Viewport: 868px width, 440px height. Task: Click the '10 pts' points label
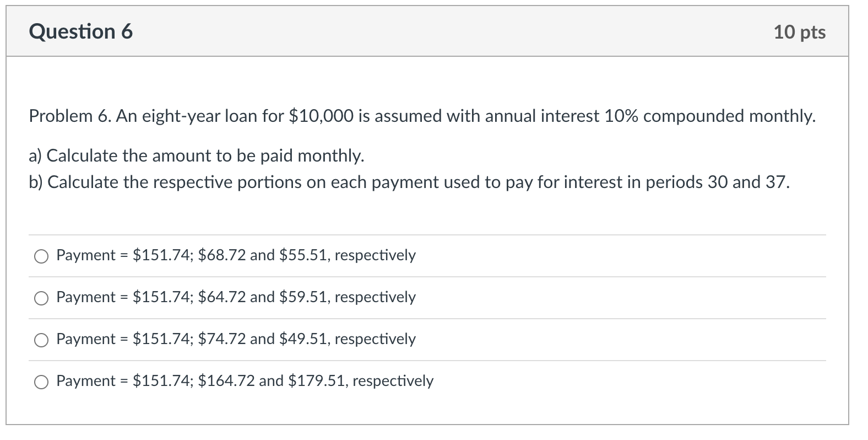tap(800, 32)
